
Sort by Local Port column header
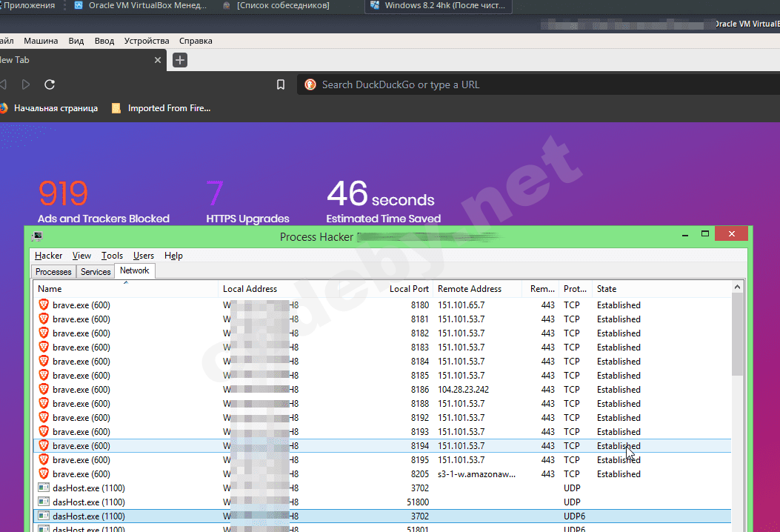click(409, 289)
